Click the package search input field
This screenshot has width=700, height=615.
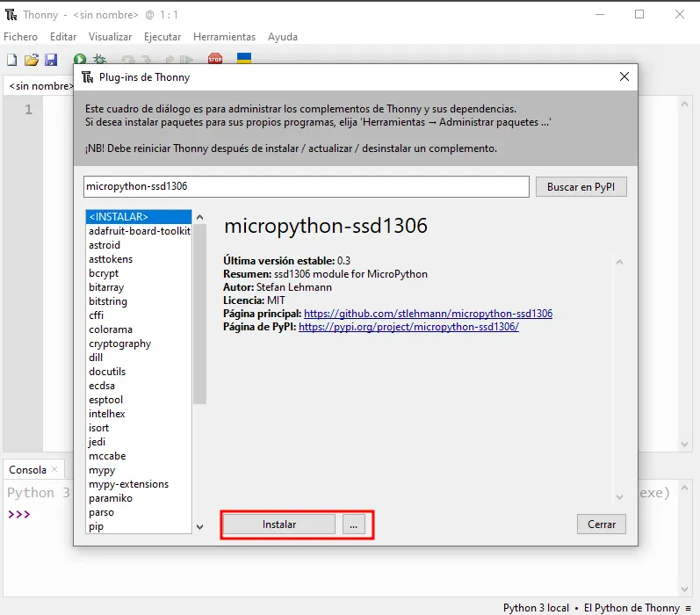[307, 186]
